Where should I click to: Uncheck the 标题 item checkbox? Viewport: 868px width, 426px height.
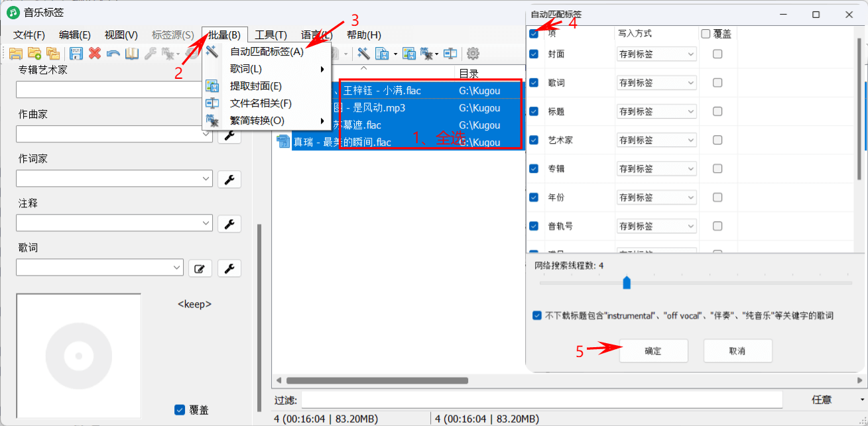pos(534,111)
